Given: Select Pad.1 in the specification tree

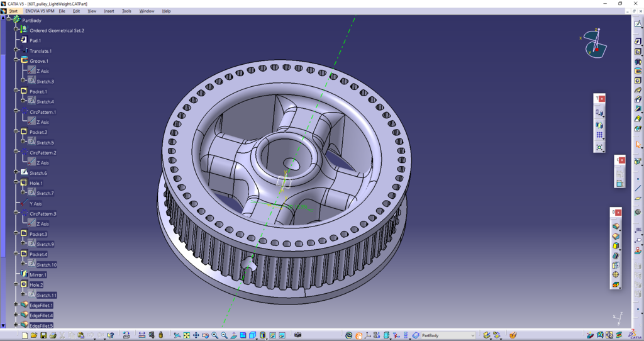Looking at the screenshot, I should pyautogui.click(x=35, y=41).
